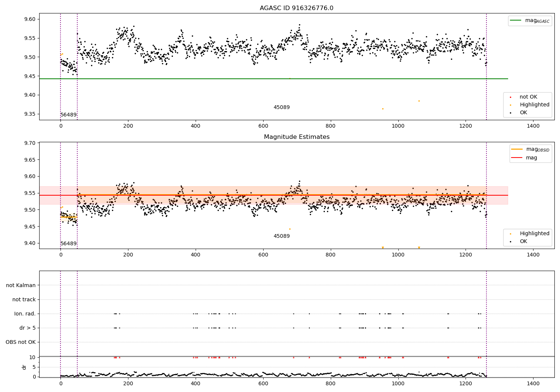Image resolution: width=560 pixels, height=392 pixels.
Task: Click 'OK' legend entry in Magnitude Estimates plot
Action: click(x=523, y=242)
